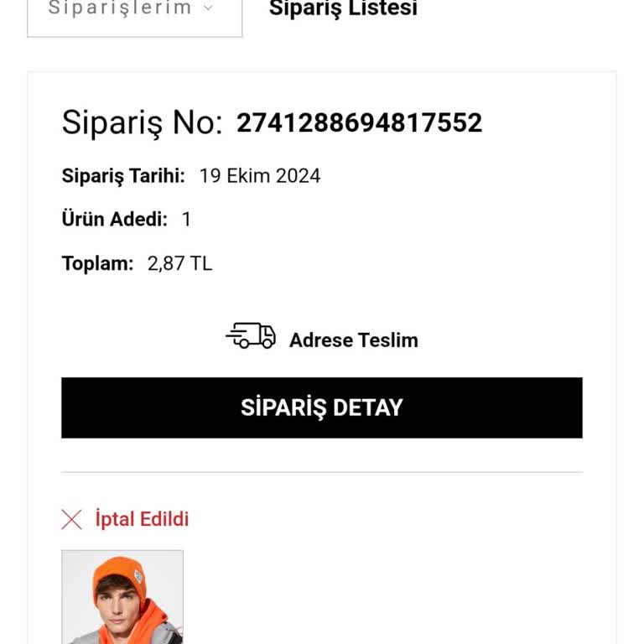
Task: Click the red X cancelled icon
Action: (x=72, y=520)
